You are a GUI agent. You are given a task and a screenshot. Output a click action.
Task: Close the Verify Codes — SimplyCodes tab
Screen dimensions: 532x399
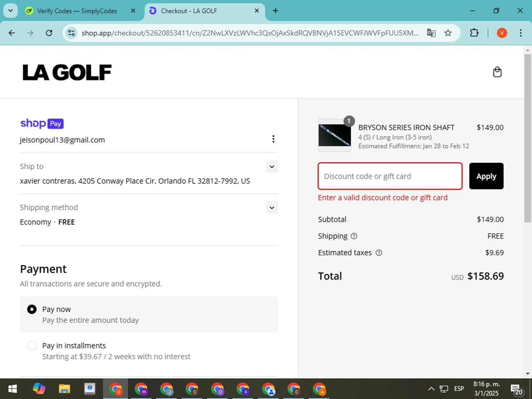[133, 11]
